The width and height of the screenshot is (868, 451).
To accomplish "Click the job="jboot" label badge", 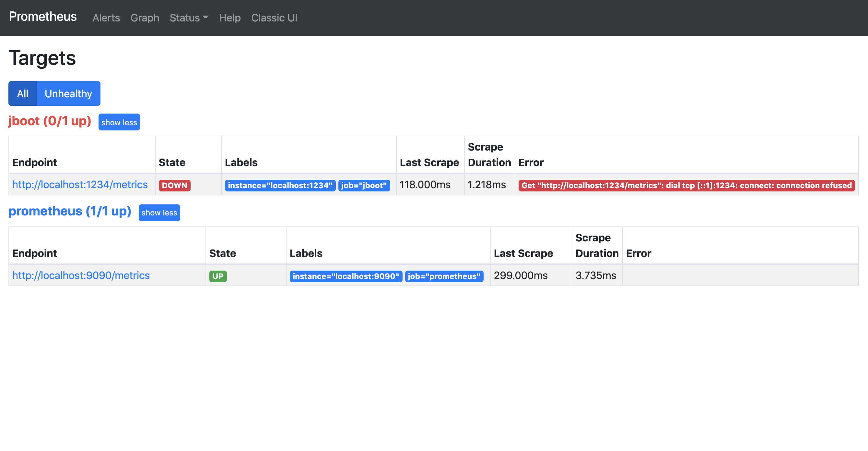I will (x=364, y=185).
